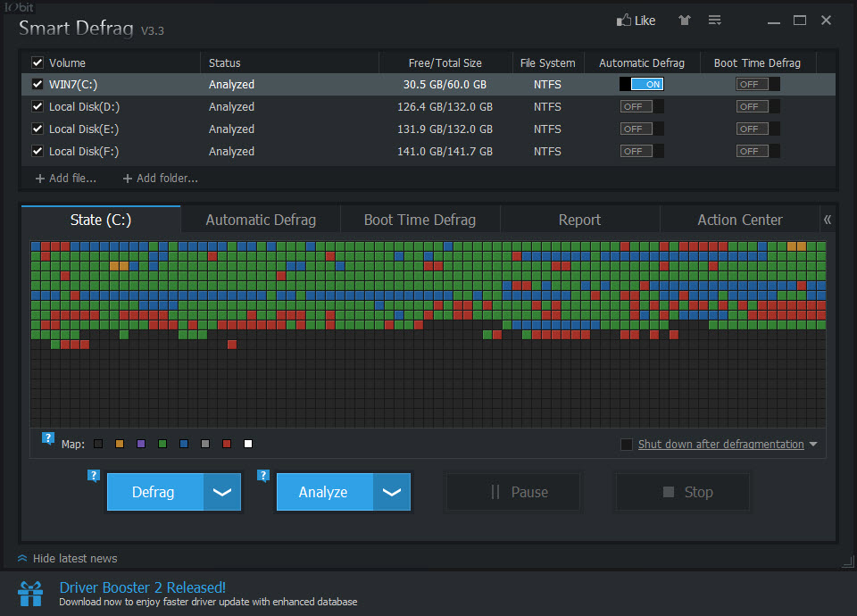Open the Report tab
The image size is (857, 616).
pyautogui.click(x=579, y=220)
